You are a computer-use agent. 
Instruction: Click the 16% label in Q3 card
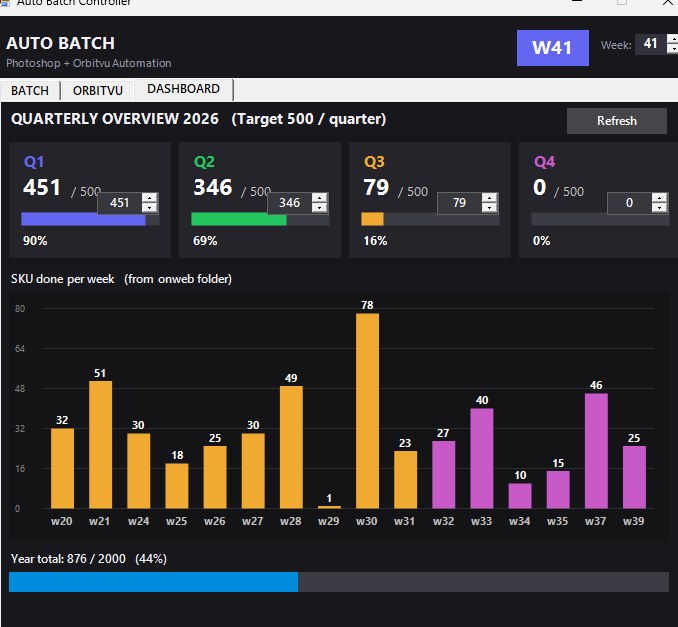point(375,241)
